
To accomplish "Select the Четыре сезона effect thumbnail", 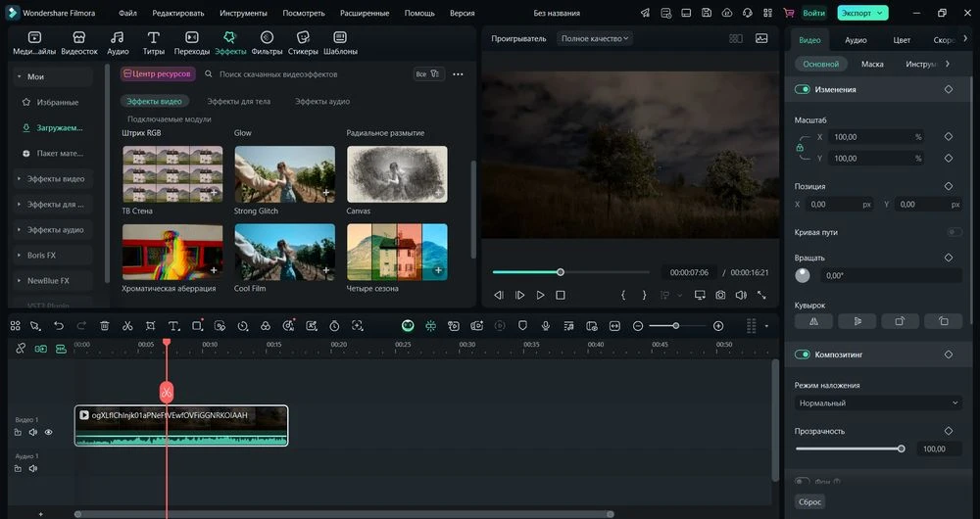I will coord(397,252).
